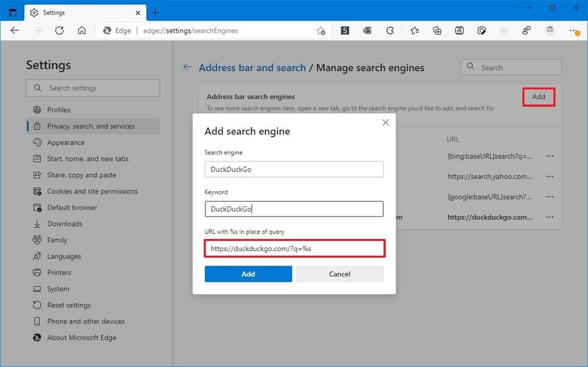The width and height of the screenshot is (588, 367).
Task: Click the S extension icon in toolbar
Action: click(x=344, y=30)
